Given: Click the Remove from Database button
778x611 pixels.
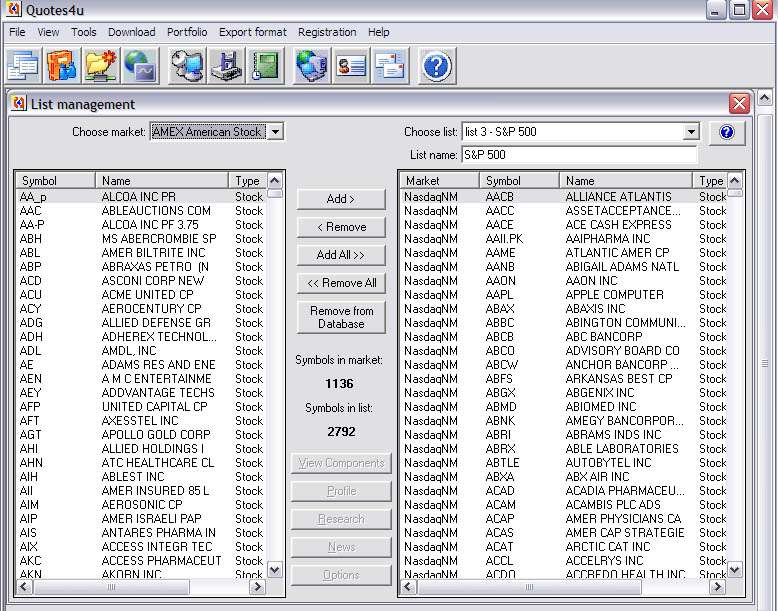Looking at the screenshot, I should [x=341, y=317].
